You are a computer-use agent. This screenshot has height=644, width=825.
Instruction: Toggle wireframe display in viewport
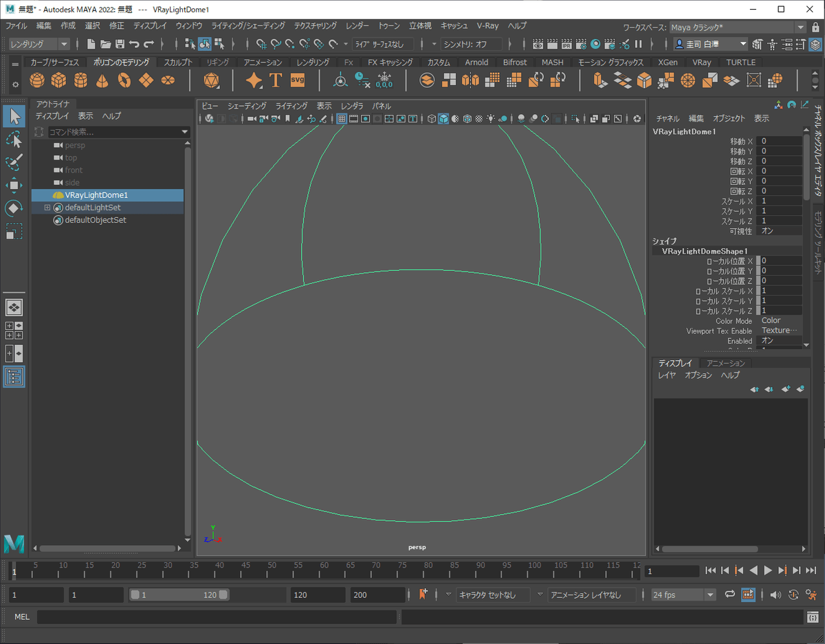(432, 119)
